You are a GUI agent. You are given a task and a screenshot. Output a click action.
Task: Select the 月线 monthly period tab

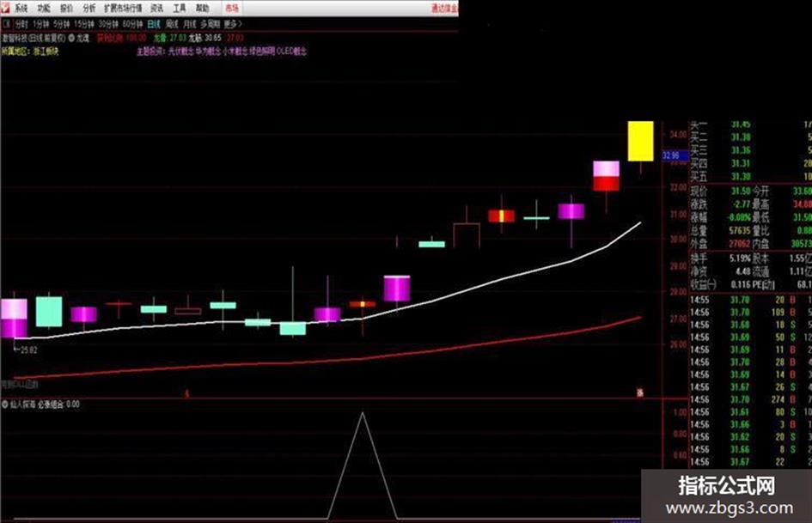[x=190, y=24]
